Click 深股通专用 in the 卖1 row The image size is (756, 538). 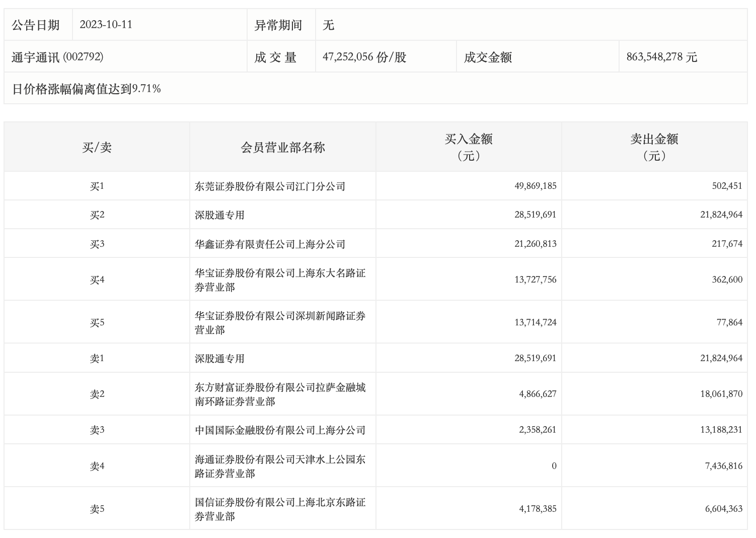pyautogui.click(x=219, y=358)
